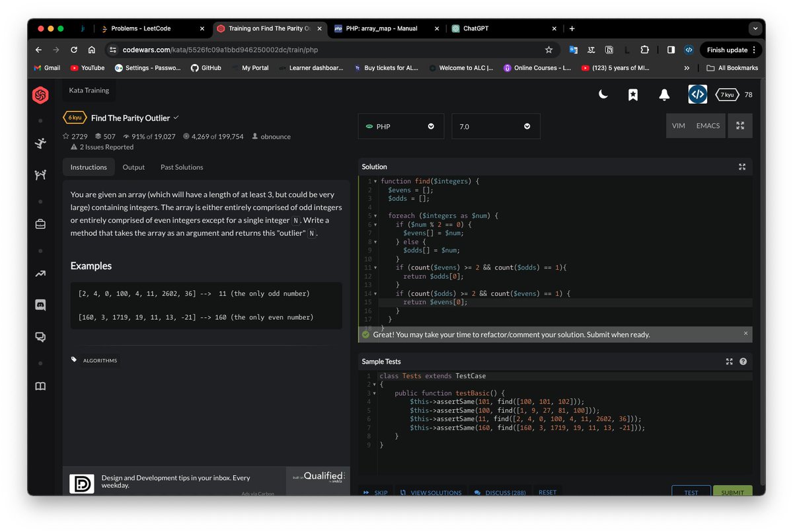Open the Chrome tab search dropdown
793x532 pixels.
click(755, 28)
